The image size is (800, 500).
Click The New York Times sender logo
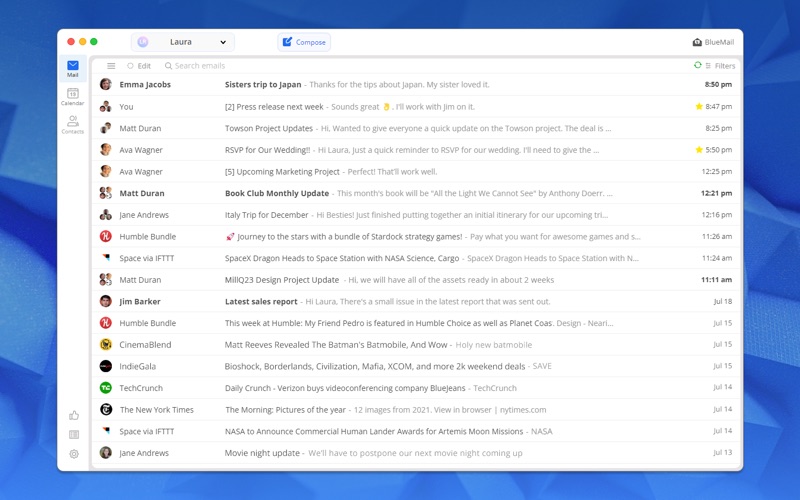tap(106, 409)
